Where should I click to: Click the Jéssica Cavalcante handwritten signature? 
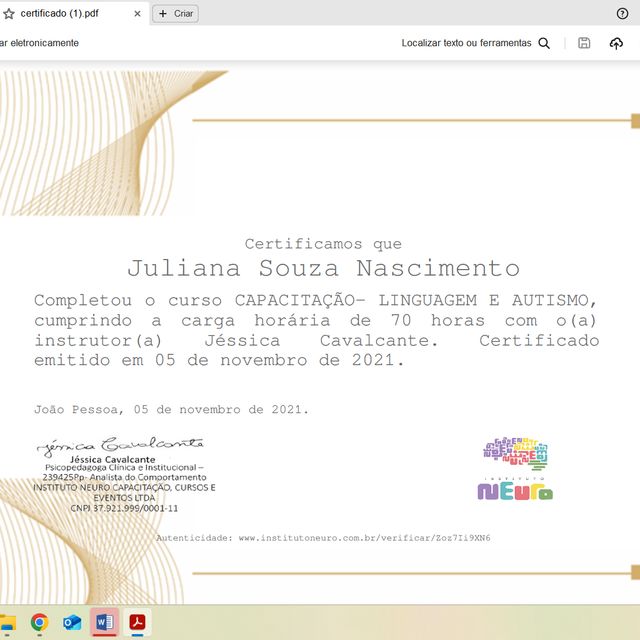pyautogui.click(x=120, y=445)
